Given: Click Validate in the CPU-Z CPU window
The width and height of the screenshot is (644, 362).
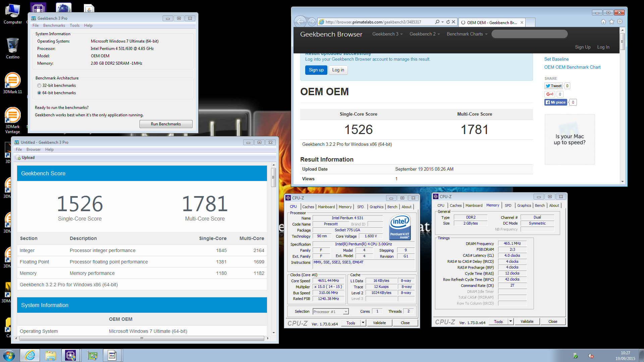Looking at the screenshot, I should point(379,323).
